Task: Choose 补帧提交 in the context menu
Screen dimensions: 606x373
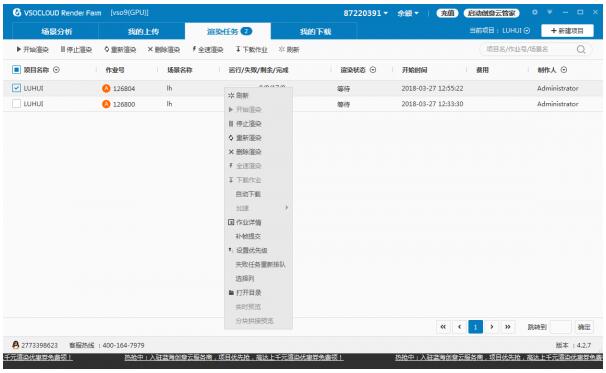Action: click(x=258, y=236)
